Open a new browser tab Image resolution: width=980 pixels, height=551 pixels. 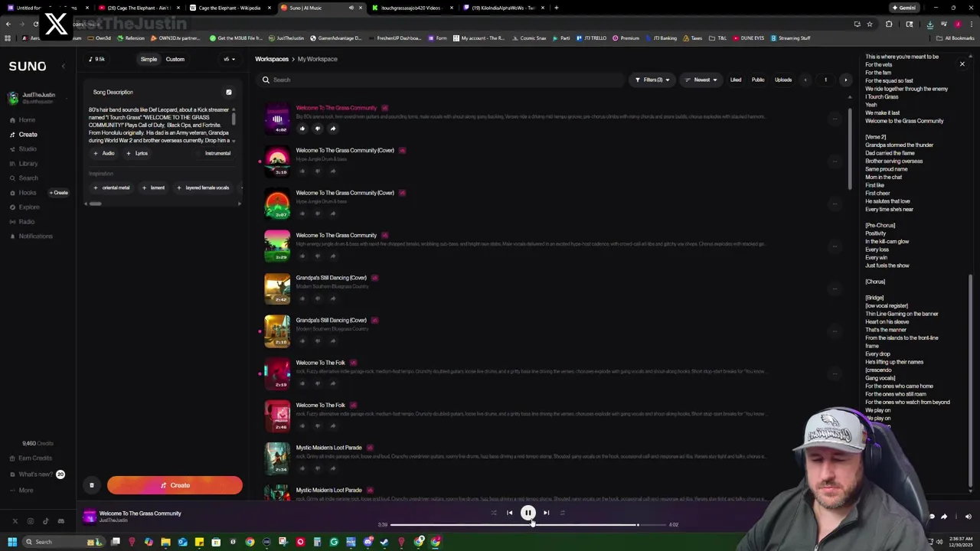pos(557,8)
